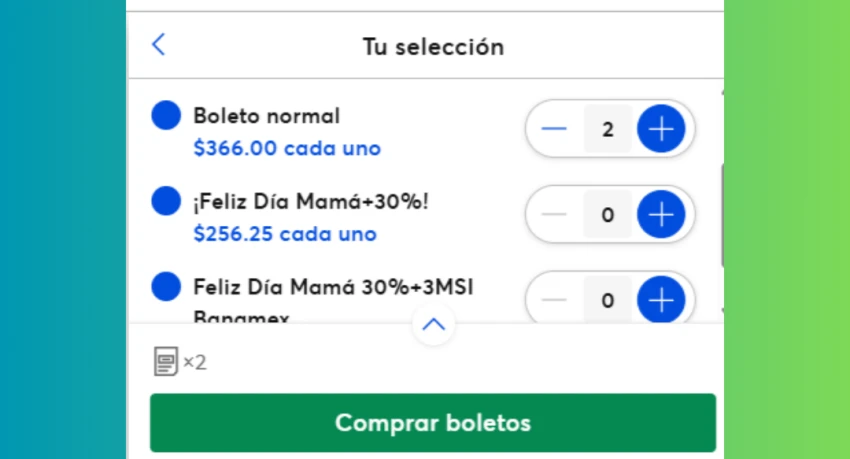
Task: Click the blue dot beside Boleto normal
Action: pyautogui.click(x=166, y=115)
